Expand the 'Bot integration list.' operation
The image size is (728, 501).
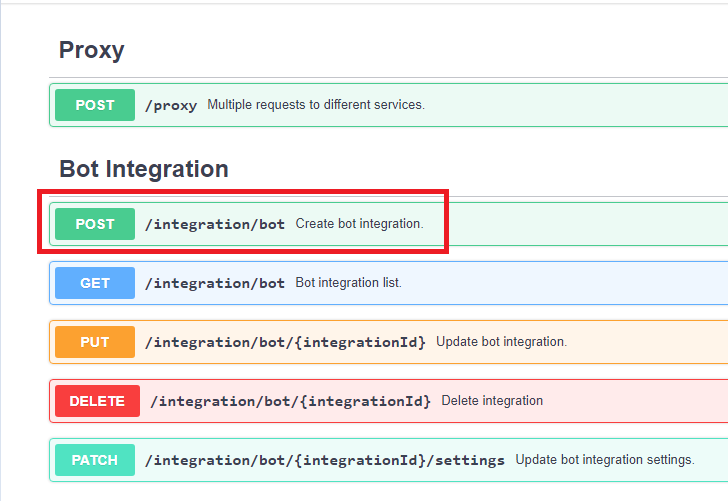(x=348, y=283)
